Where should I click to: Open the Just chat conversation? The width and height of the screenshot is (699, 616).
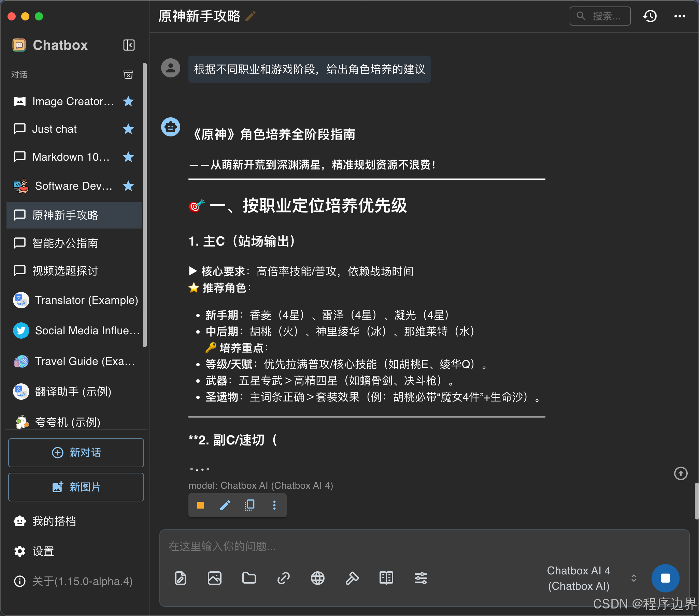(73, 129)
